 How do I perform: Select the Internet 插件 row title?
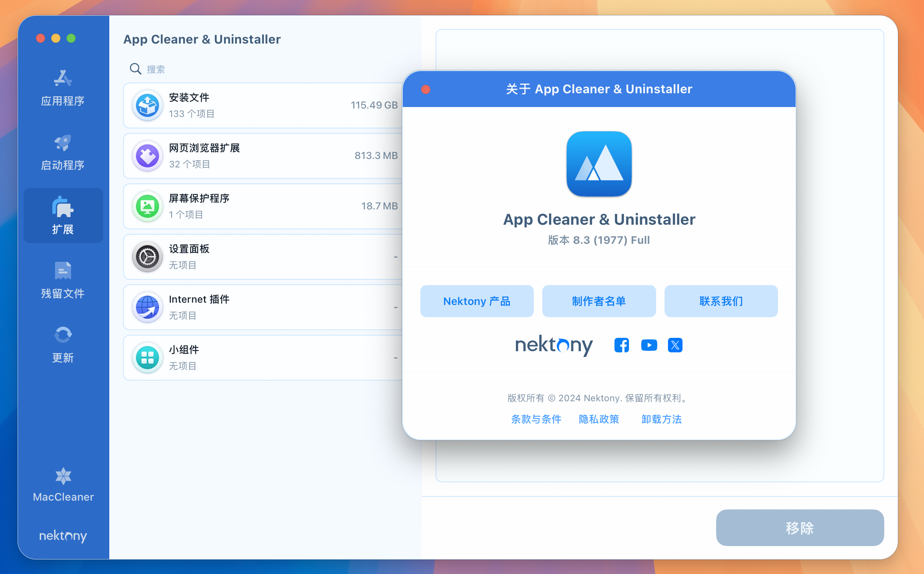pyautogui.click(x=199, y=299)
